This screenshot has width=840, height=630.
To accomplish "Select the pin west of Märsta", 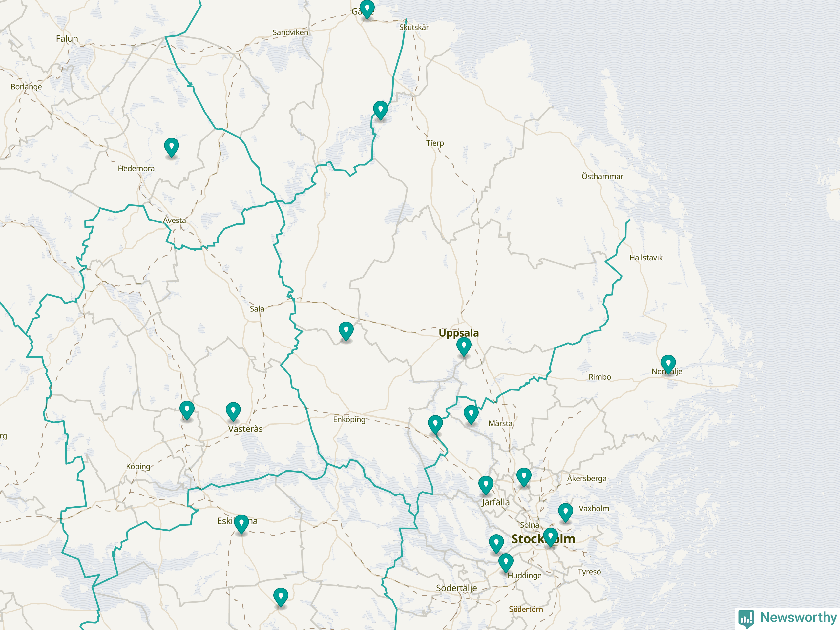I will point(471,413).
